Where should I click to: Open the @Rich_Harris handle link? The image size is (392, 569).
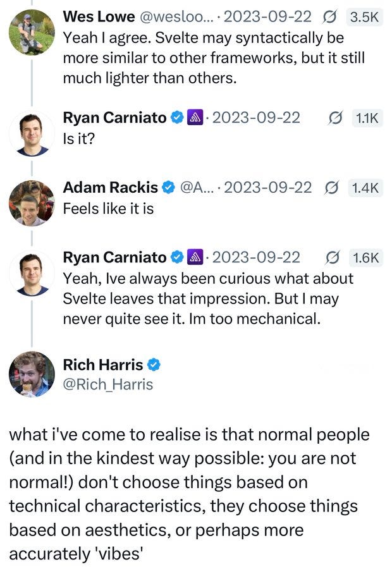click(107, 384)
